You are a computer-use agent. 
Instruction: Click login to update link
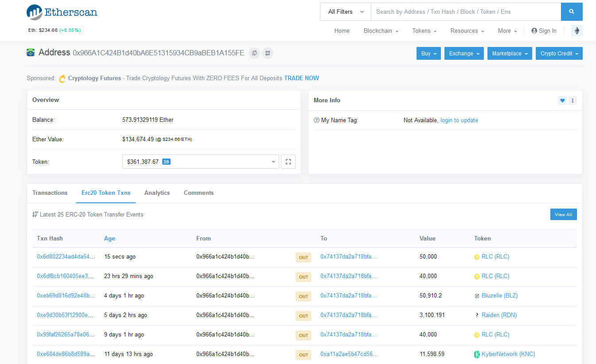coord(459,120)
